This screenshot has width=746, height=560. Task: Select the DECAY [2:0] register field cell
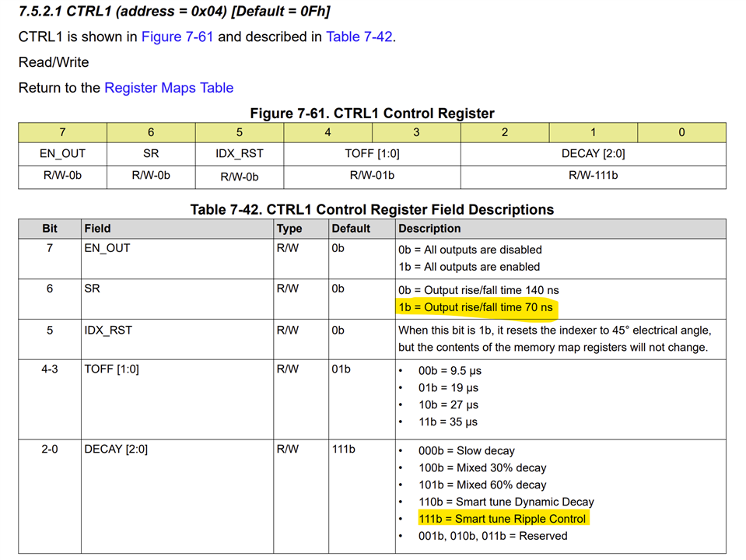coord(594,154)
